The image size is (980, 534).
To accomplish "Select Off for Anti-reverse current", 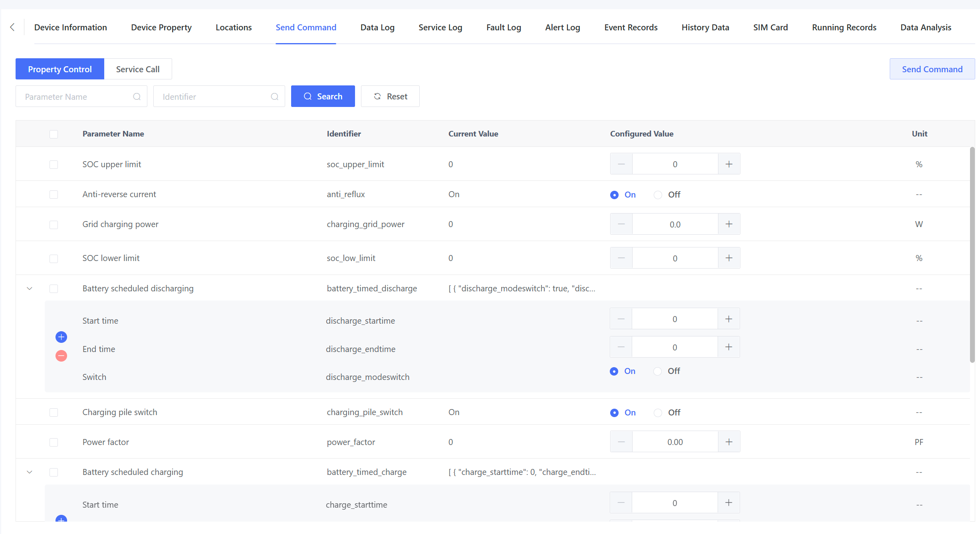I will point(658,195).
